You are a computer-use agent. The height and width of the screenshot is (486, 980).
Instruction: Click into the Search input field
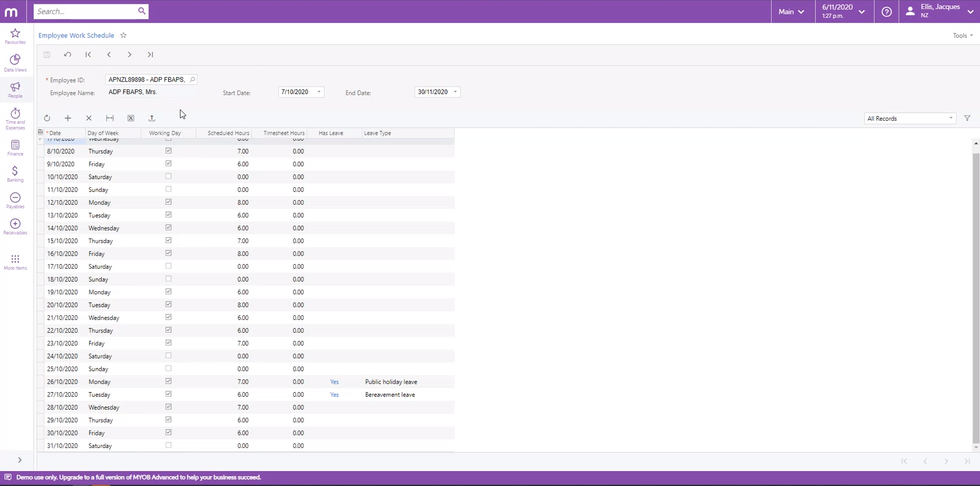tap(85, 11)
